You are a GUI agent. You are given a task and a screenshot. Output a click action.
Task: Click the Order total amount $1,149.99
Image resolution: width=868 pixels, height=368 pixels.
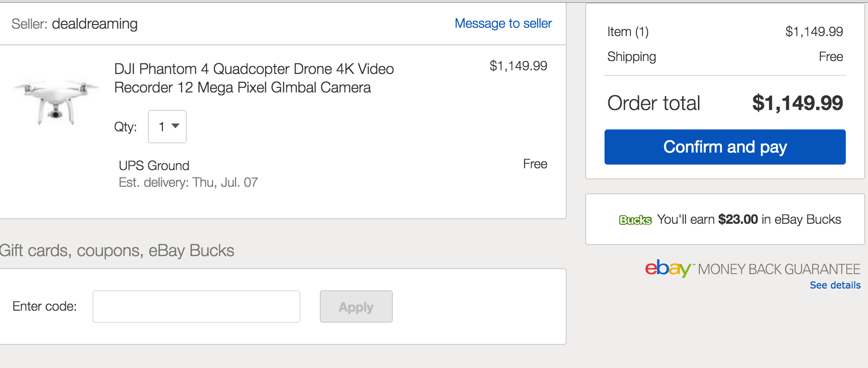[x=797, y=103]
